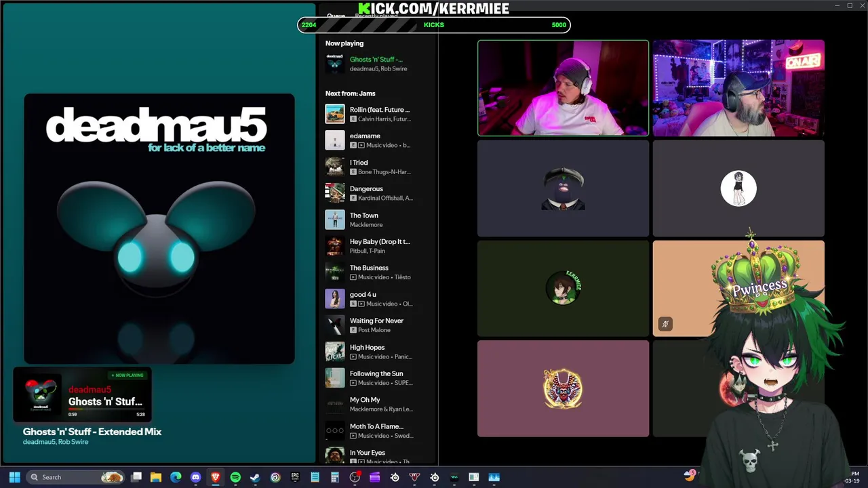Select the pink tile with gold emblem avatar
This screenshot has width=868, height=488.
pyautogui.click(x=563, y=388)
